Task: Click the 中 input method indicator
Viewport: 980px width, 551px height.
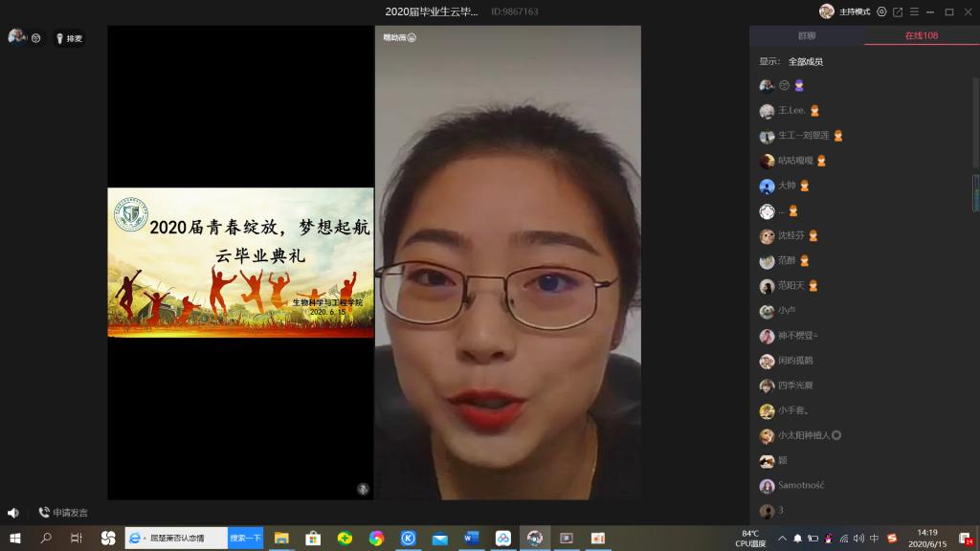Action: click(874, 538)
